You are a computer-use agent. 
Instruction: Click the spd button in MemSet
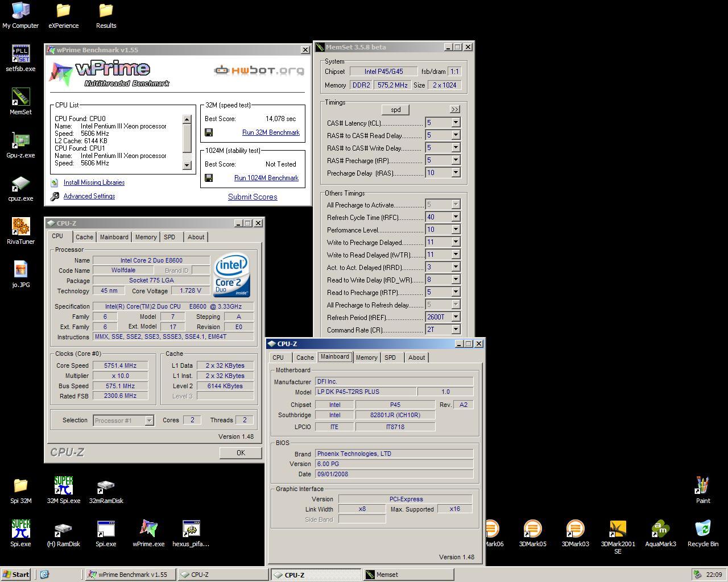pyautogui.click(x=395, y=110)
